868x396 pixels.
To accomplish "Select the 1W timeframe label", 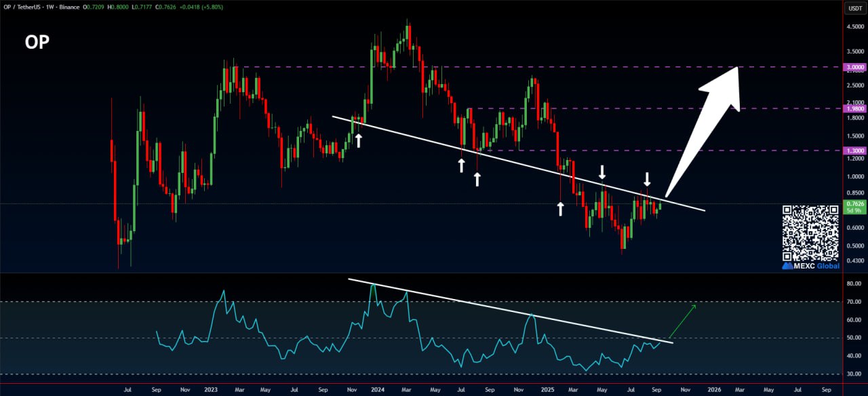I will pos(72,7).
